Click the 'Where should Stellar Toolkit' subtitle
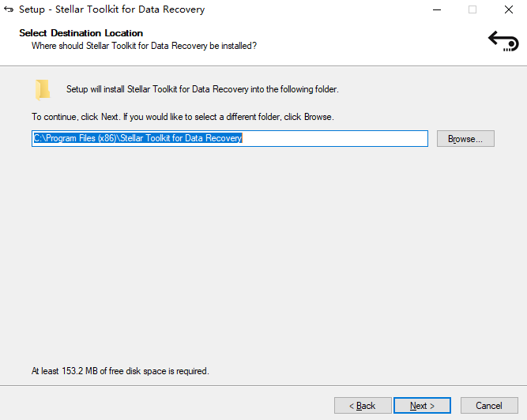This screenshot has width=527, height=420. [x=144, y=46]
